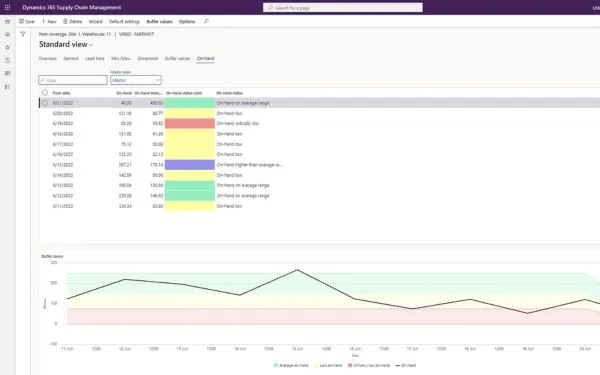Select the 6/21/2022 row circle
Screen dimensions: 600x375
[45, 103]
